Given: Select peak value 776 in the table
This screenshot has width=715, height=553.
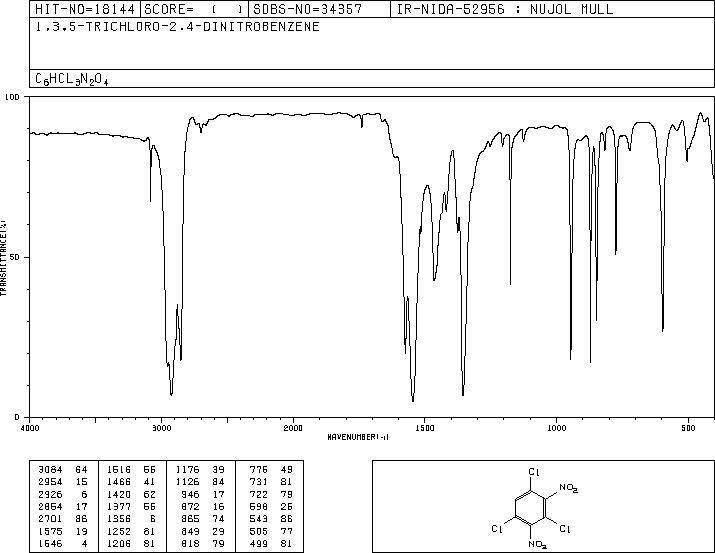Looking at the screenshot, I should click(x=259, y=470).
